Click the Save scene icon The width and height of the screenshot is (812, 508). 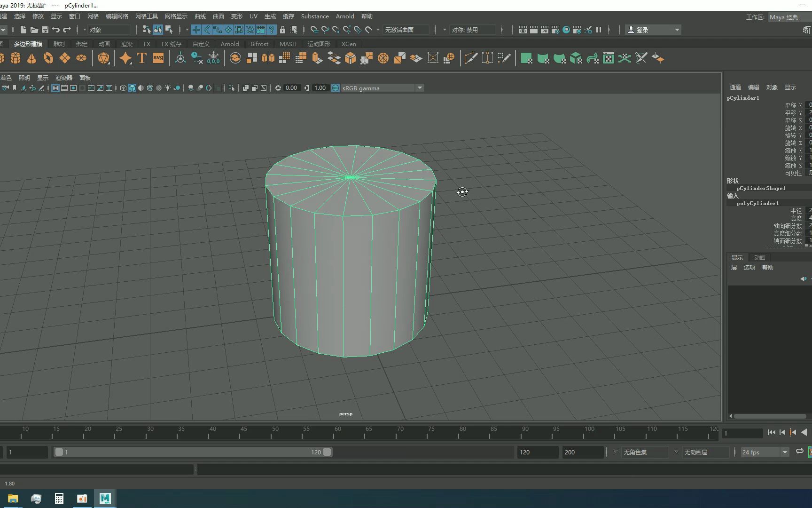(45, 30)
